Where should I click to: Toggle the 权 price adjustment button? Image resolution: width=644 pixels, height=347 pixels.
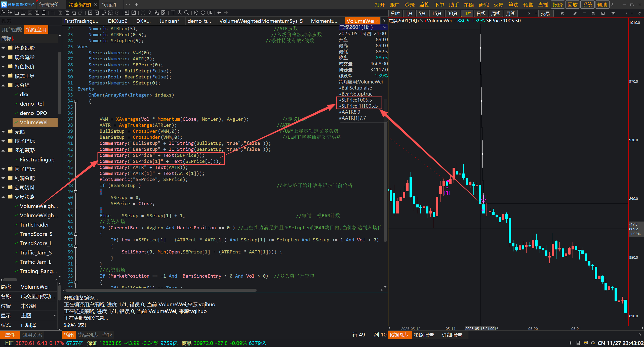pyautogui.click(x=562, y=13)
